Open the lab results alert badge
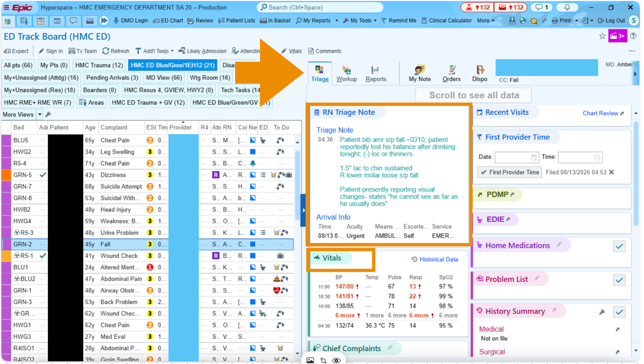The image size is (644, 364). pos(477,7)
